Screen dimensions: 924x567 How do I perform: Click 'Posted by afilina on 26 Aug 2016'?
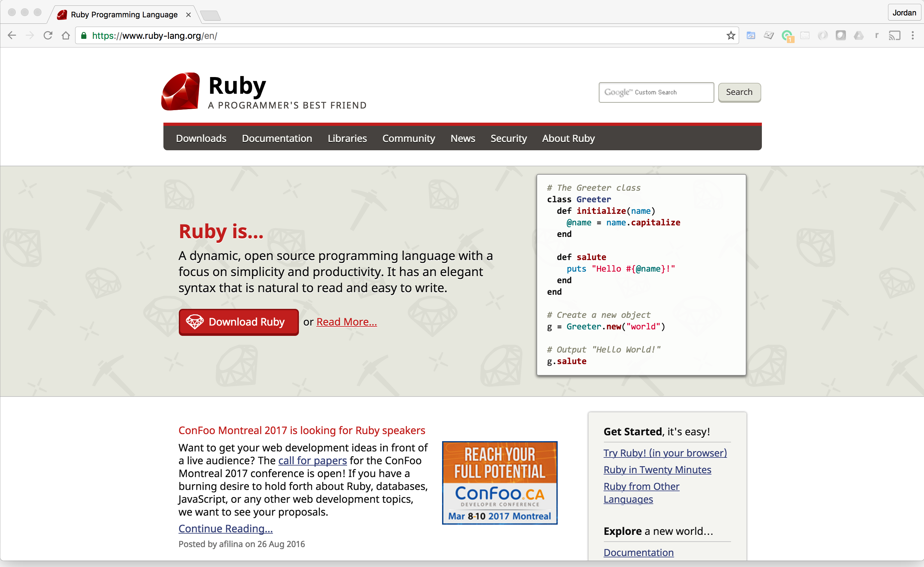tap(241, 544)
